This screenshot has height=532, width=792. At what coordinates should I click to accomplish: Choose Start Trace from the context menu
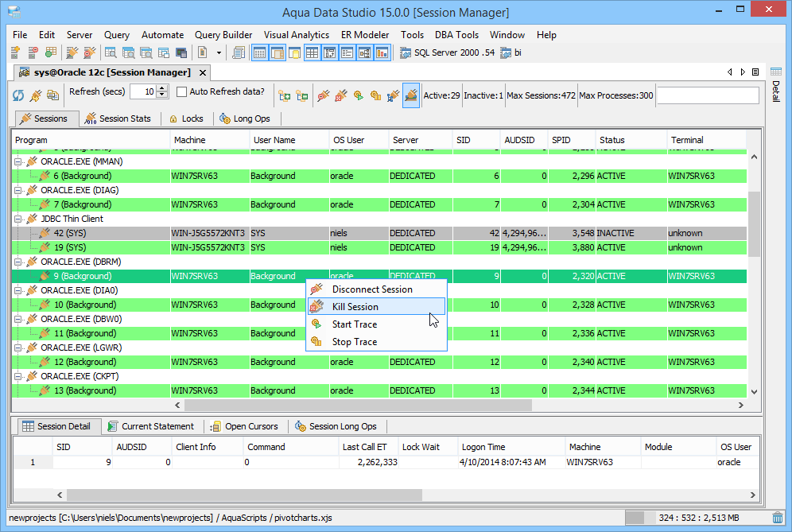376,324
